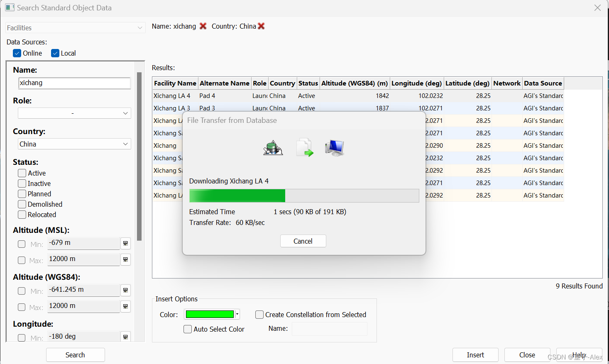Click the Altitude (WGS84) Max value field
Image resolution: width=609 pixels, height=364 pixels.
point(83,306)
